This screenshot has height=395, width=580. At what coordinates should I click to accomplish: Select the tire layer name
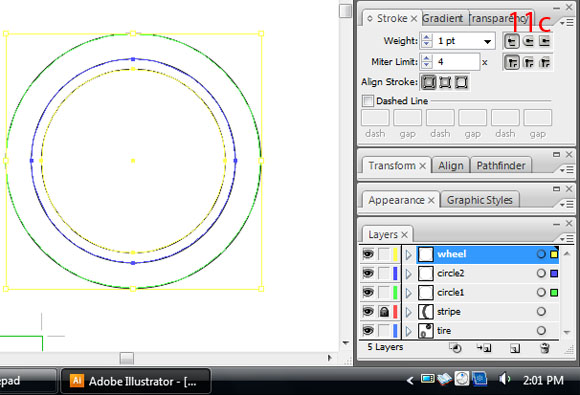pyautogui.click(x=444, y=331)
